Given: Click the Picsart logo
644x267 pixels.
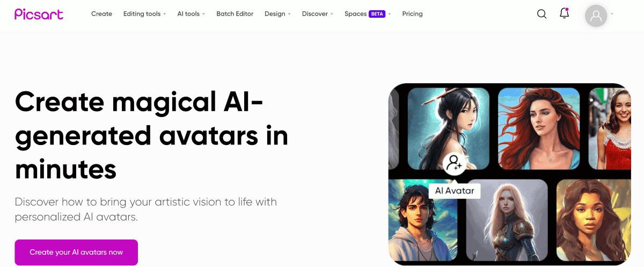Looking at the screenshot, I should coord(39,14).
